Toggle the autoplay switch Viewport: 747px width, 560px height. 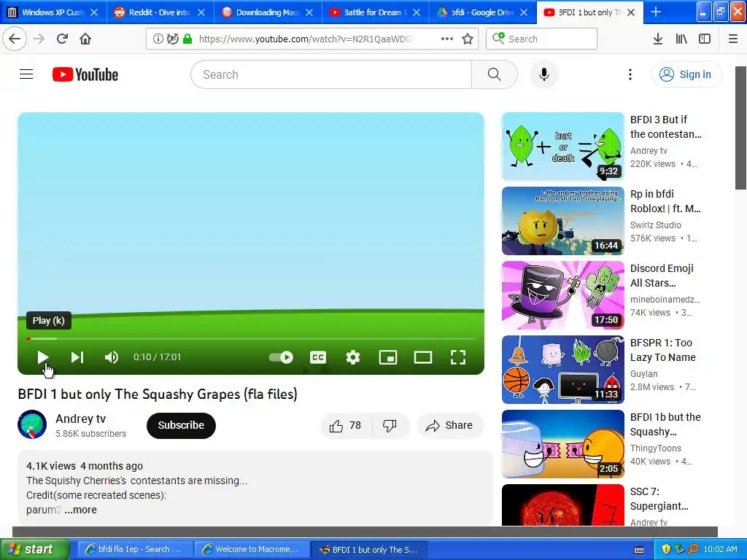(x=281, y=357)
